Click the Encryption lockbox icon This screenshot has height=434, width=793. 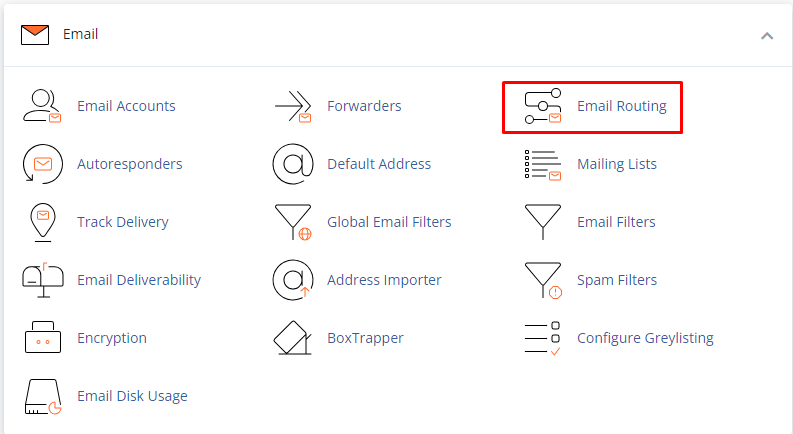pyautogui.click(x=43, y=338)
